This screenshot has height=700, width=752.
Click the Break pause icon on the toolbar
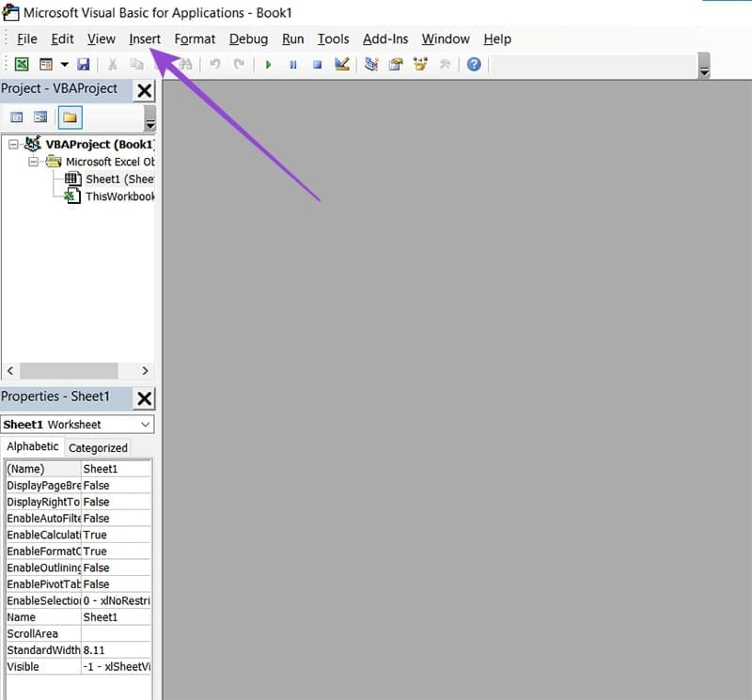[x=292, y=64]
